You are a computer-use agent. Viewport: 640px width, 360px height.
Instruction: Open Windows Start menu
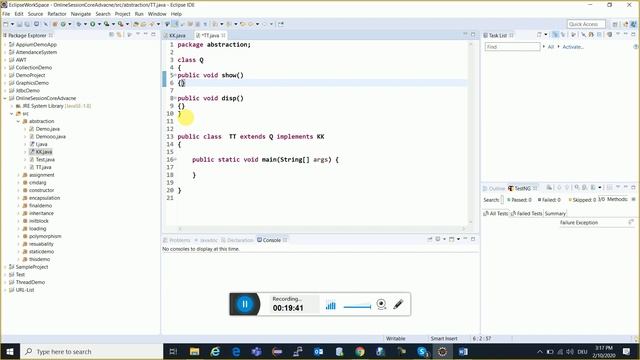point(10,351)
